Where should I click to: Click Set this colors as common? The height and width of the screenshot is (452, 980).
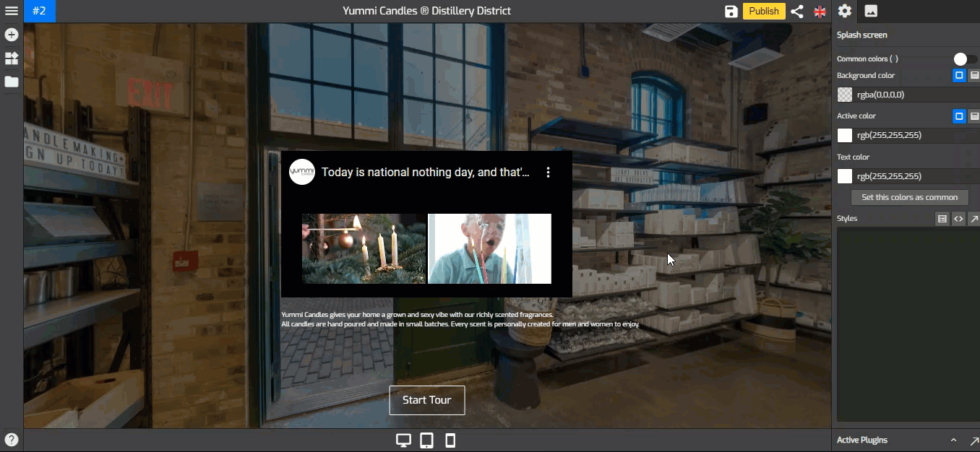(x=909, y=197)
